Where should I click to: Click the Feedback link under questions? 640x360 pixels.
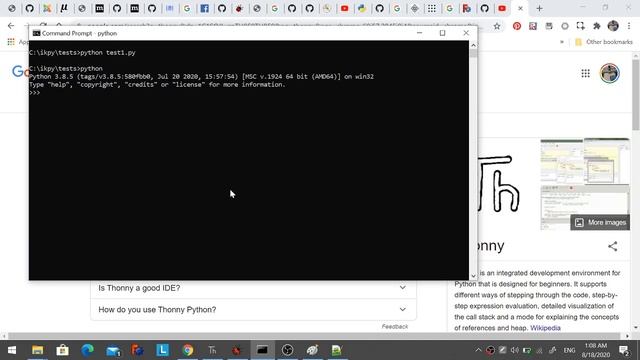(x=395, y=327)
